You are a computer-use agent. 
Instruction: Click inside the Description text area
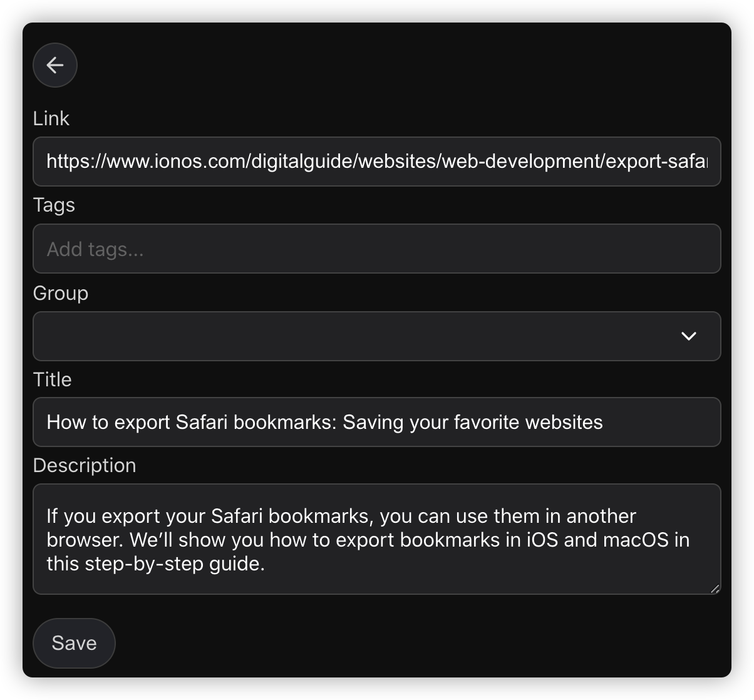(376, 539)
